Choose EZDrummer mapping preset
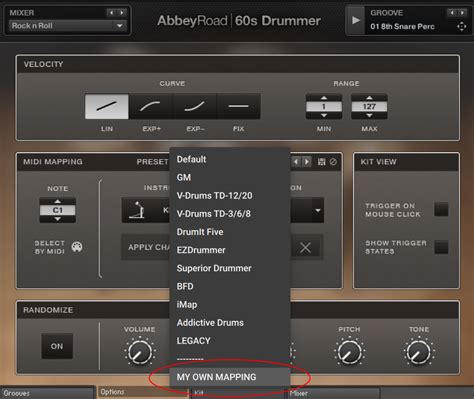Screen dimensions: 474x399 230,250
